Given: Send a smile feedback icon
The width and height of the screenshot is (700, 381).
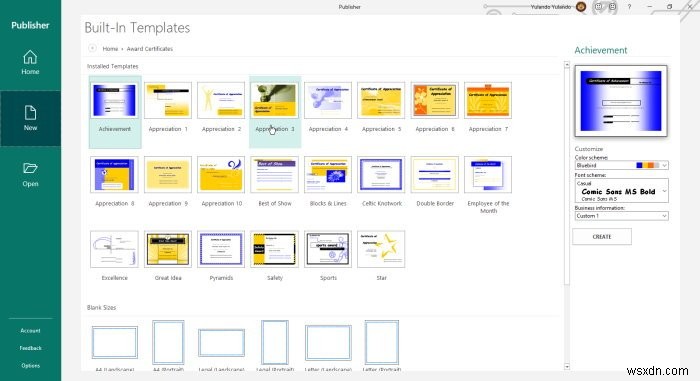Looking at the screenshot, I should coord(599,7).
